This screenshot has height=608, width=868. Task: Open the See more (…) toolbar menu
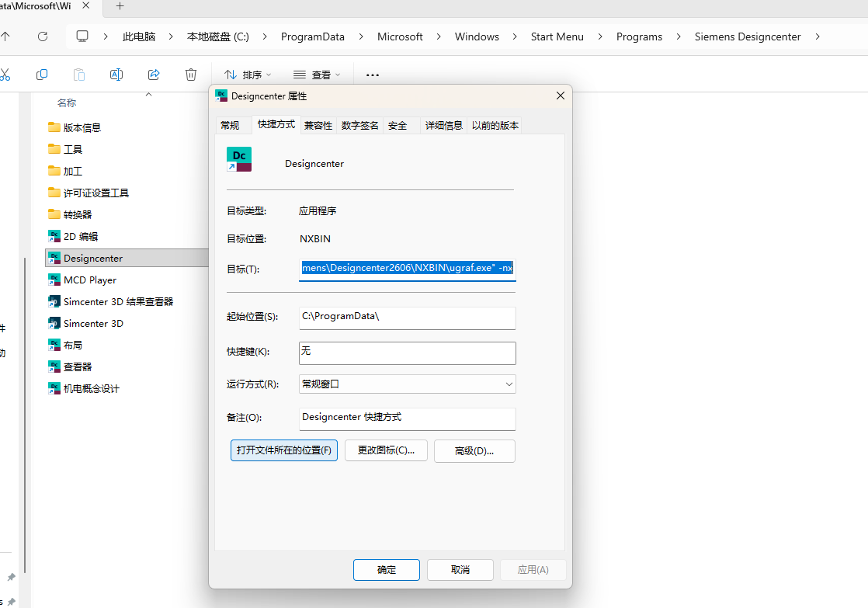(373, 75)
